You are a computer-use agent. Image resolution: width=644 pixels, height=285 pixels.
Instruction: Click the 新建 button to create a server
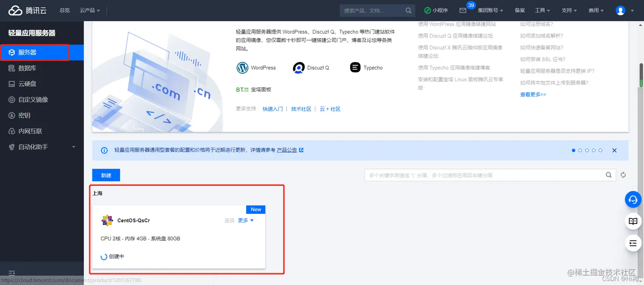(106, 175)
